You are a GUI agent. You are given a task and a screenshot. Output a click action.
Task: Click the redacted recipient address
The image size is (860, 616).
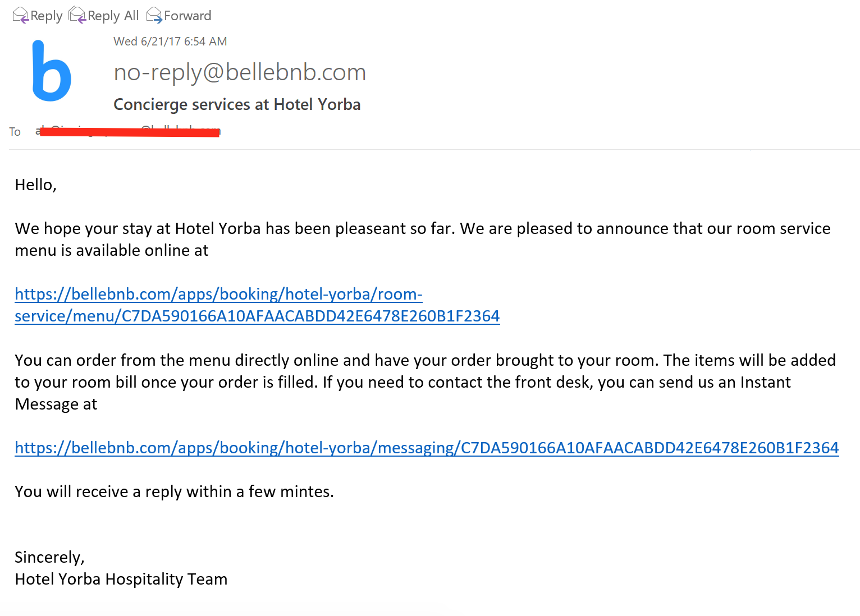pyautogui.click(x=129, y=131)
